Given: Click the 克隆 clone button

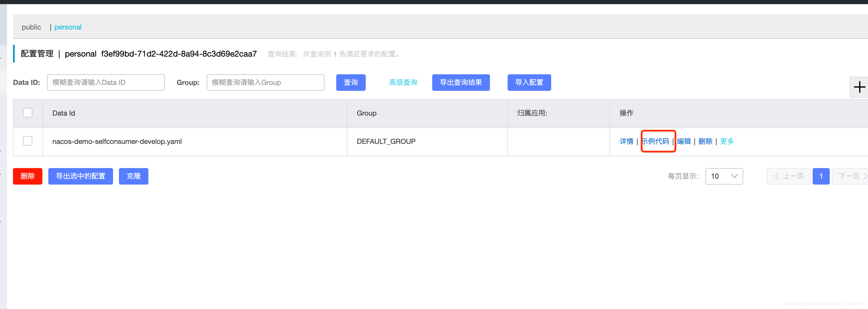Looking at the screenshot, I should coord(133,176).
